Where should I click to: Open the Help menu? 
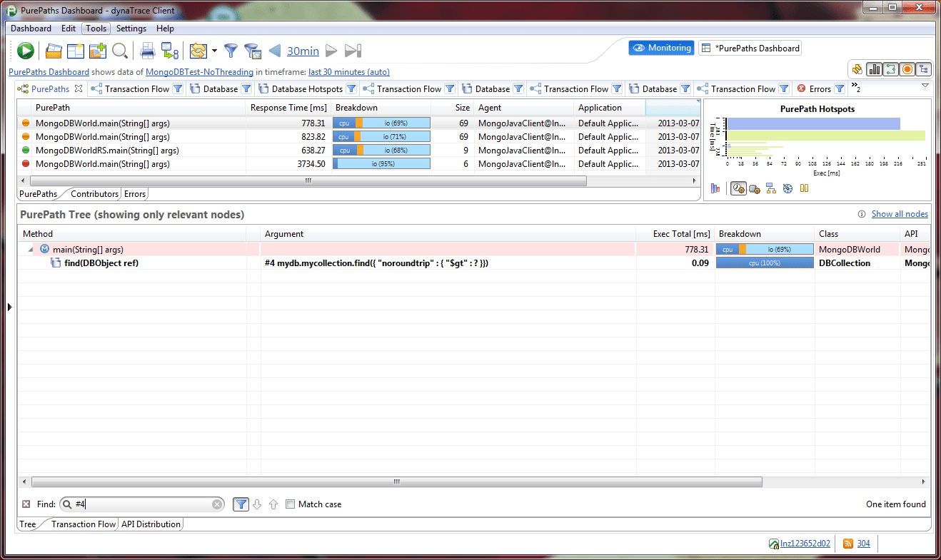click(x=165, y=29)
